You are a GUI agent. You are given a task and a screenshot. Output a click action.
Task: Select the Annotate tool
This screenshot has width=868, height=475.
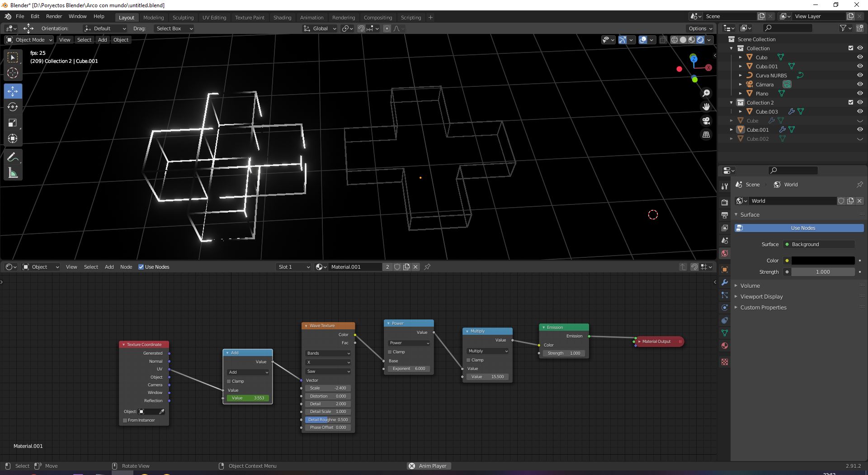click(x=13, y=157)
